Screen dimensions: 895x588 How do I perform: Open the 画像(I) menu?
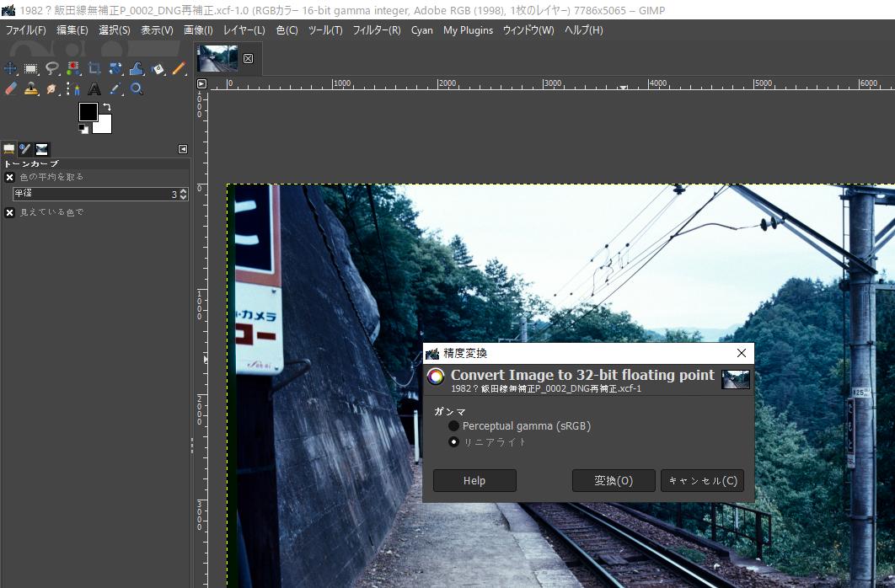pyautogui.click(x=198, y=30)
